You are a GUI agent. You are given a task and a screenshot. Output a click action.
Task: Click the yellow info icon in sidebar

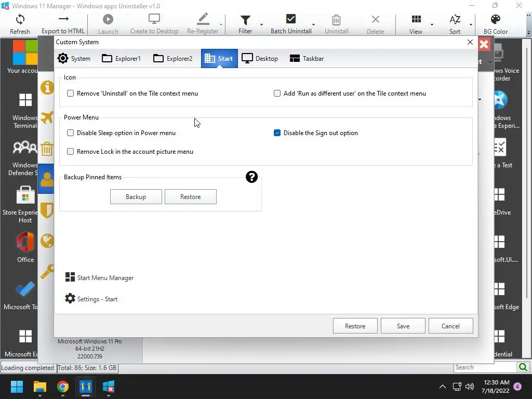pyautogui.click(x=47, y=87)
